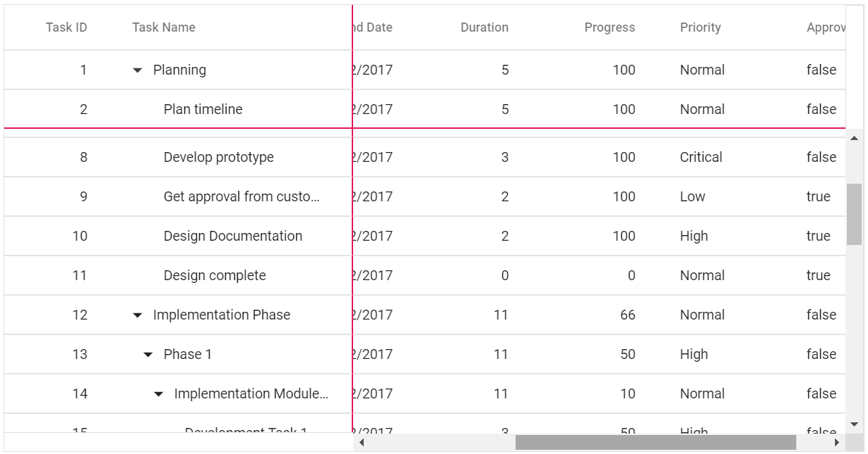
Task: Collapse the Implementation Phase row
Action: (138, 315)
